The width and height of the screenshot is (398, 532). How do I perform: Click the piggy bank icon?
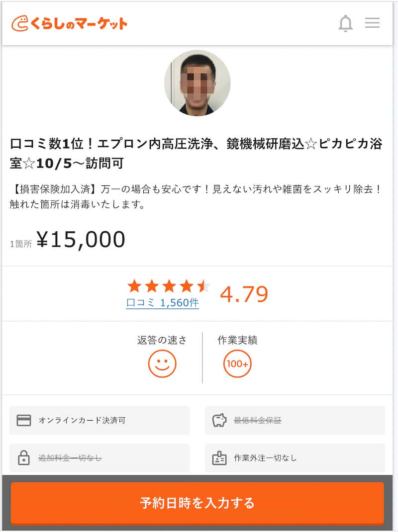pos(219,421)
